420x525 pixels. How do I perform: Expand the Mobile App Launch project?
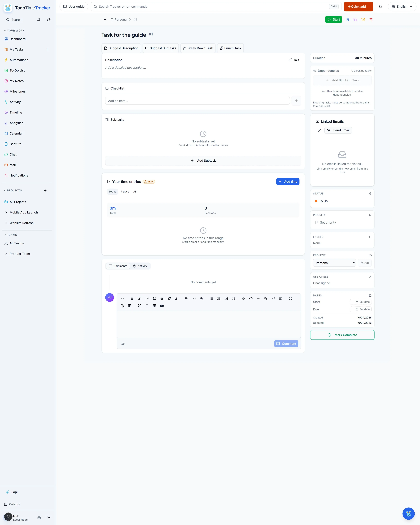pyautogui.click(x=6, y=212)
